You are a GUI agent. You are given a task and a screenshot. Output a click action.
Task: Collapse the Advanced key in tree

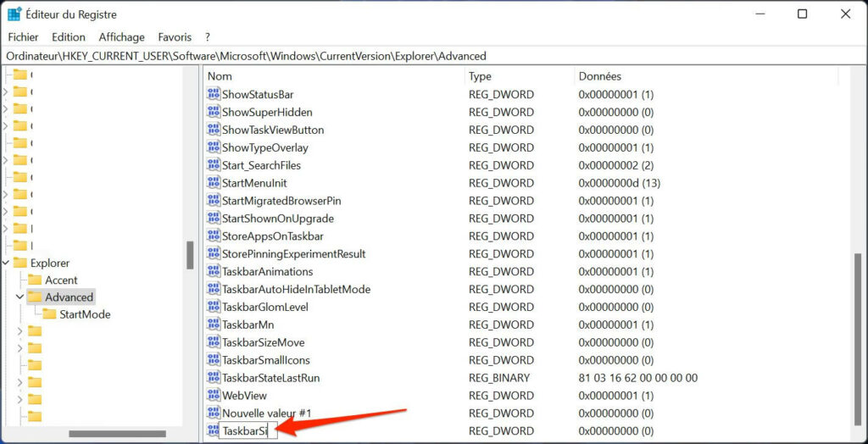coord(19,297)
